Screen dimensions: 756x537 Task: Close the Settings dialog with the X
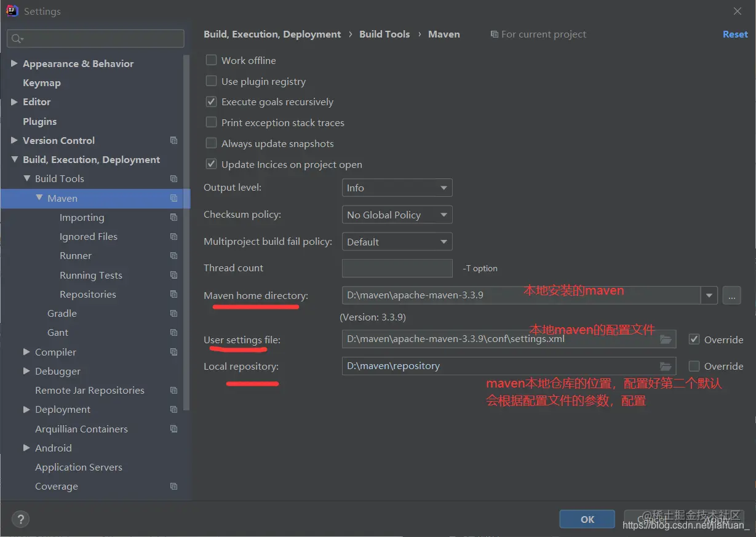[738, 11]
